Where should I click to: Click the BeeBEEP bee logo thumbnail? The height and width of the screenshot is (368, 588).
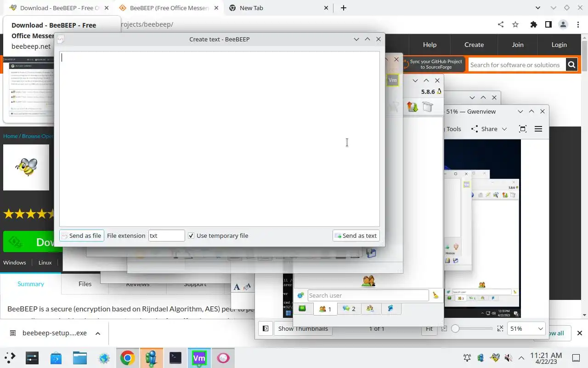tap(26, 167)
